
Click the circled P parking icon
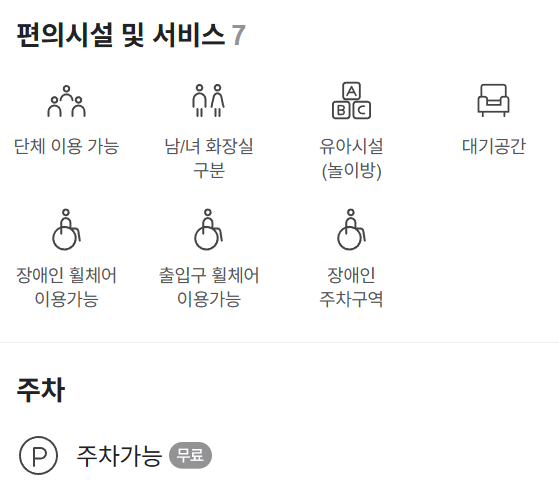click(x=39, y=455)
